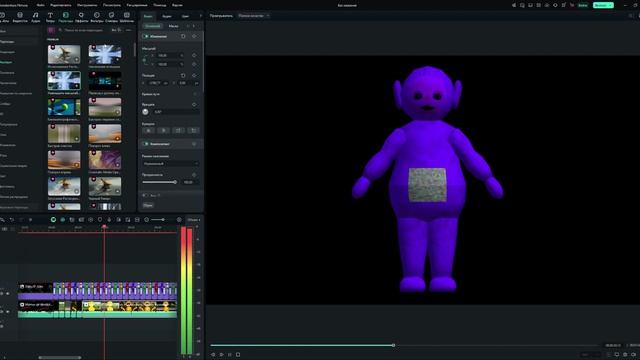Step back one frame in player

coord(213,355)
